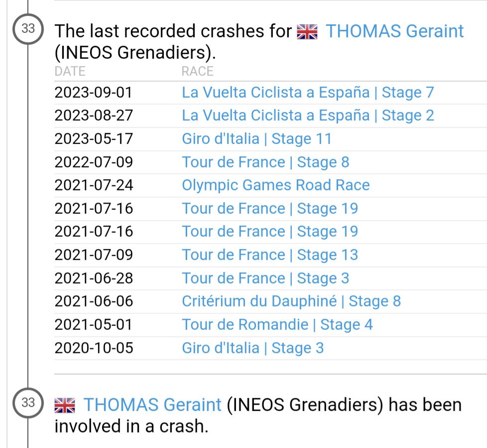The image size is (487, 448).
Task: Open Olympic Games Road Race link
Action: (x=275, y=185)
